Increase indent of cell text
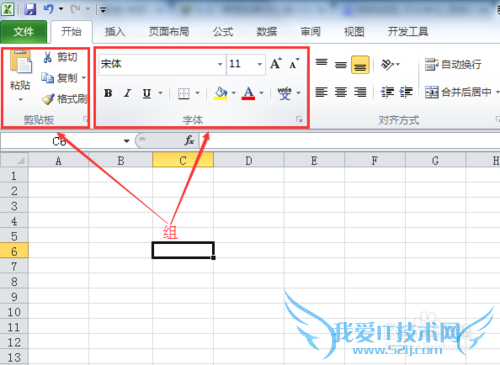The width and height of the screenshot is (500, 365). click(x=406, y=92)
